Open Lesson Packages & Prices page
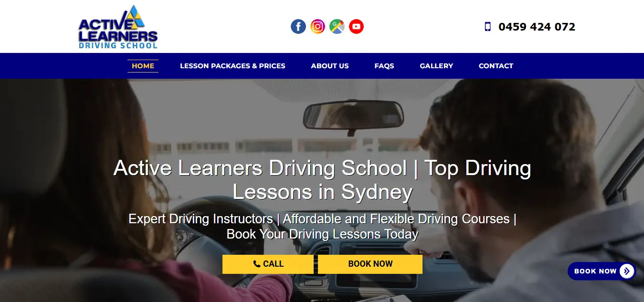This screenshot has width=644, height=302. tap(232, 66)
